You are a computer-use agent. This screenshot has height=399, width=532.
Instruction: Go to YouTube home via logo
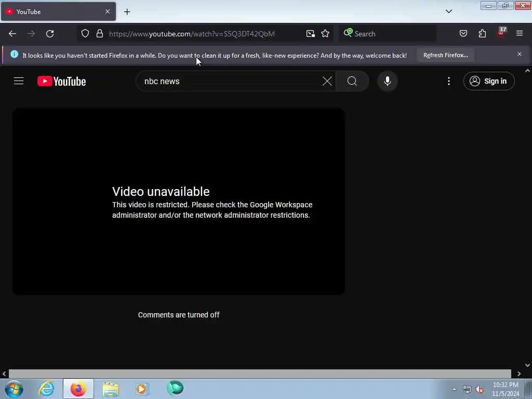pyautogui.click(x=61, y=82)
